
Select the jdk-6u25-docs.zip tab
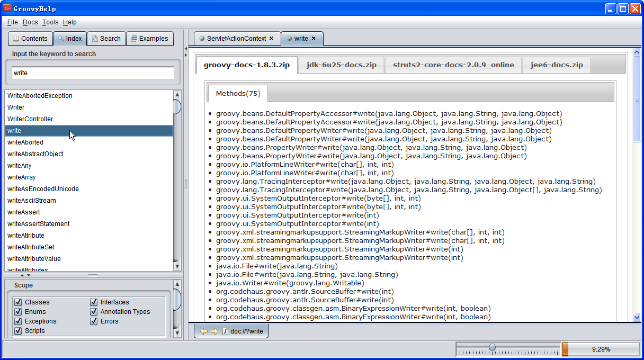point(342,65)
